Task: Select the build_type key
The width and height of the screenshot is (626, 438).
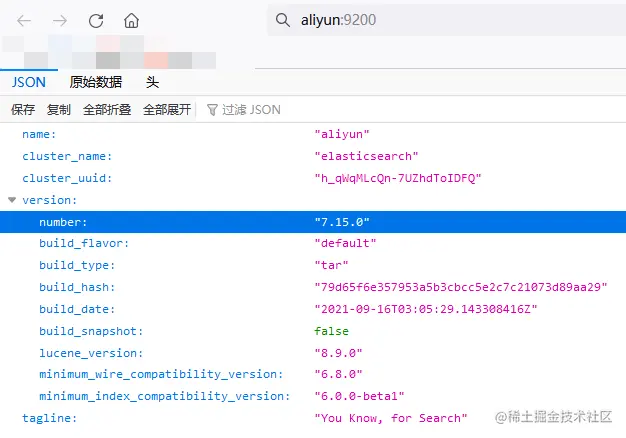Action: 77,265
